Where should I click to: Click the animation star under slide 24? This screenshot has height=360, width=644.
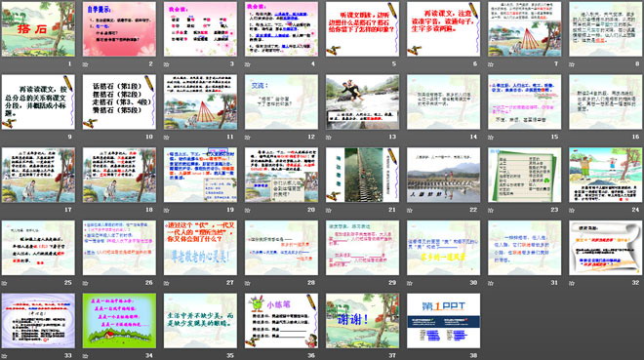pos(572,210)
